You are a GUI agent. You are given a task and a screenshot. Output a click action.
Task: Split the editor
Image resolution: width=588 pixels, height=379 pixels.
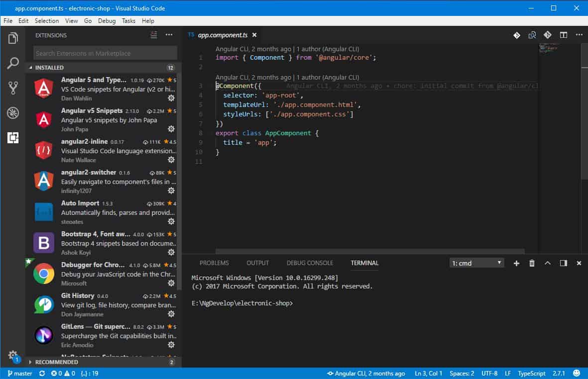click(563, 35)
